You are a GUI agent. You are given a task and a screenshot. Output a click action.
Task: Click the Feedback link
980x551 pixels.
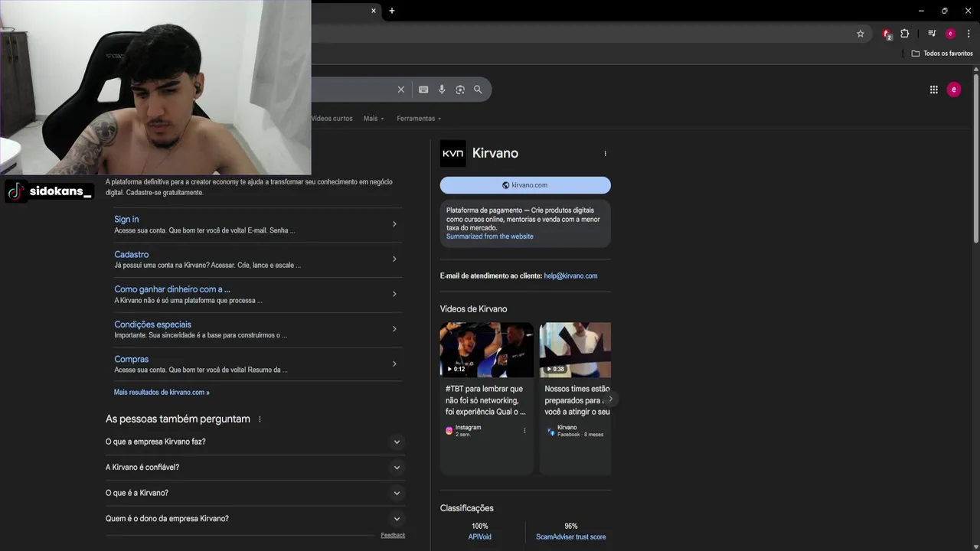click(x=393, y=535)
